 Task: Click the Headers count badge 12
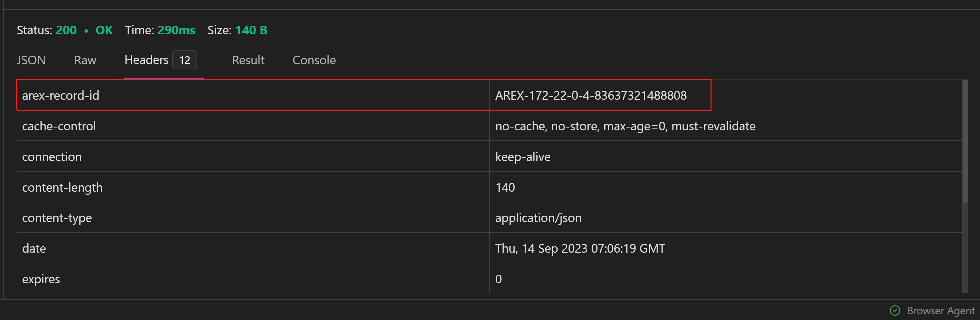tap(185, 60)
